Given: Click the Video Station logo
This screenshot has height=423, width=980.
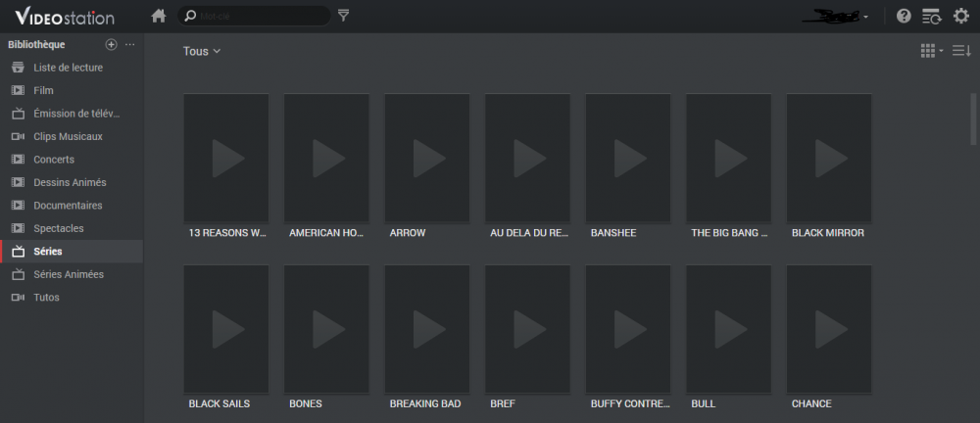Looking at the screenshot, I should pos(65,17).
